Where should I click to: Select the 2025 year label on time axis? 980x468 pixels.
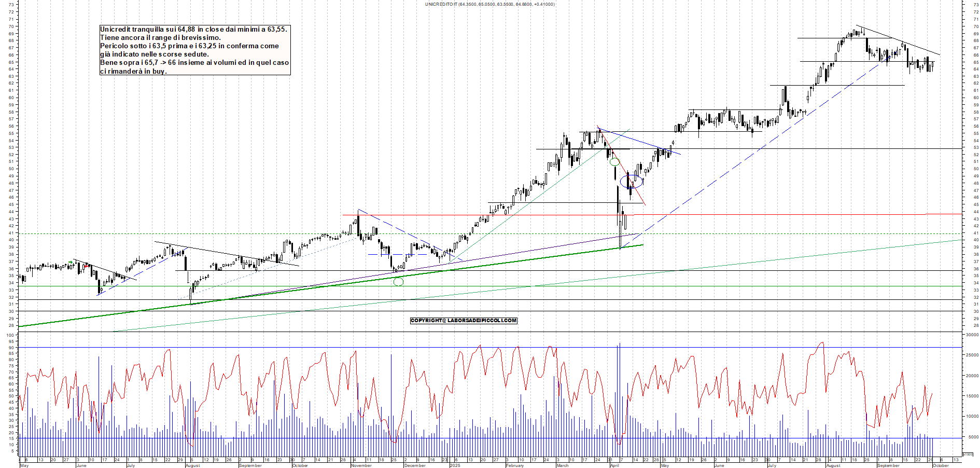pos(455,465)
